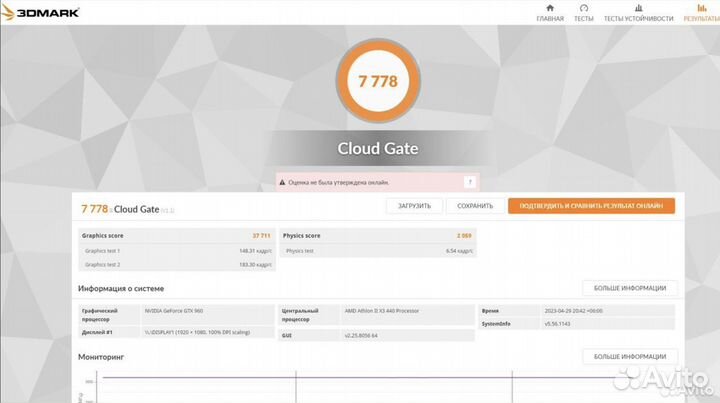
Task: Click the Мониторинг heading
Action: coord(101,357)
